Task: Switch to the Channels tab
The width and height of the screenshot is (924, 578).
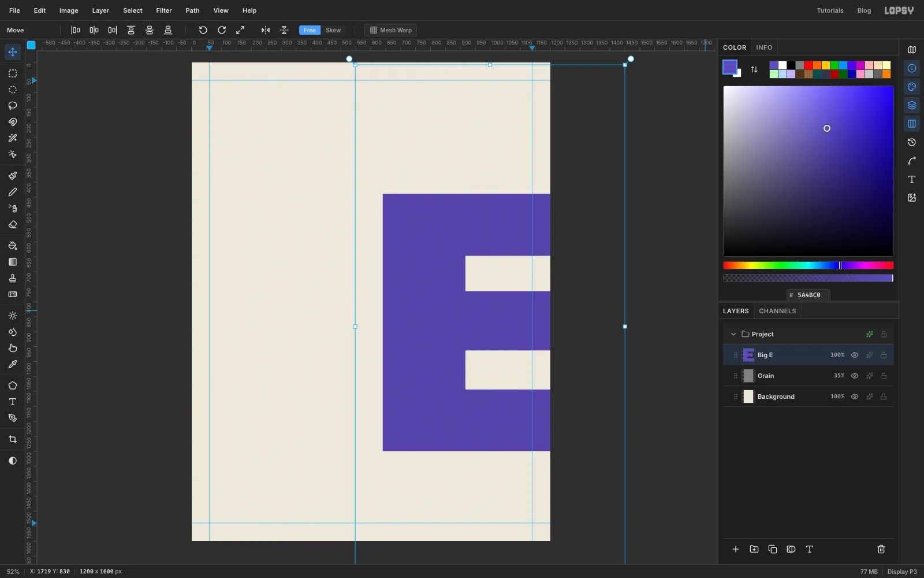Action: click(777, 311)
